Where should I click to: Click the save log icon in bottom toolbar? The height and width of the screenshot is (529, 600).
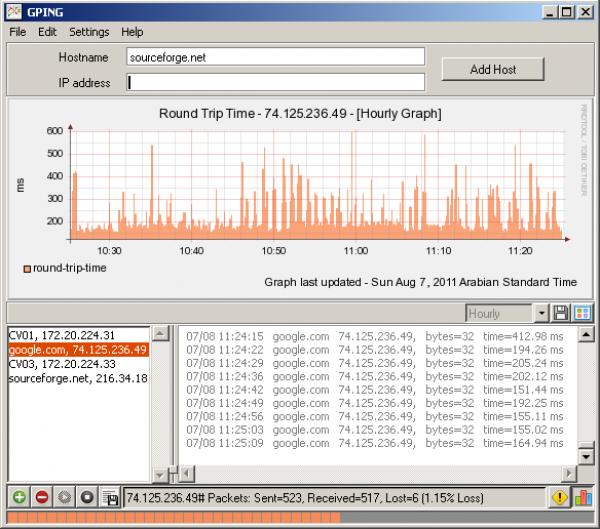coord(110,497)
